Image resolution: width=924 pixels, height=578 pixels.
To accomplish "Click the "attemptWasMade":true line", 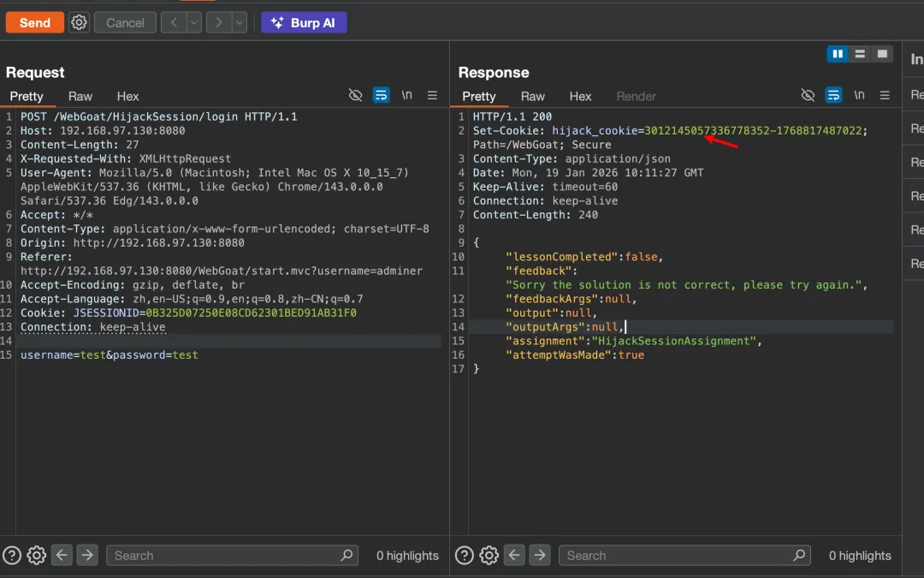I will [x=575, y=355].
